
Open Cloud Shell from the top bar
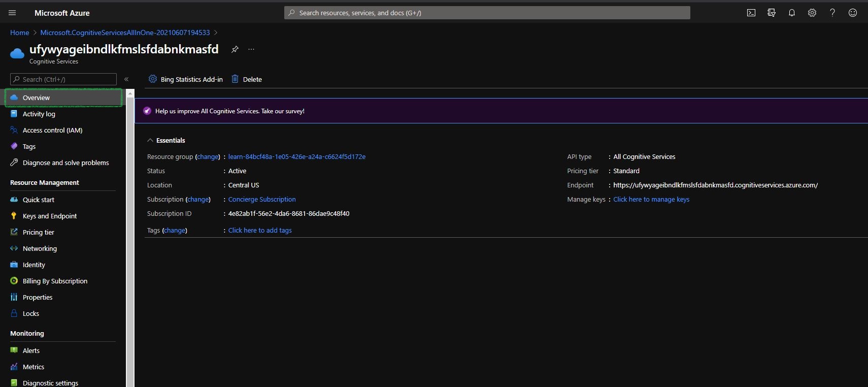751,13
